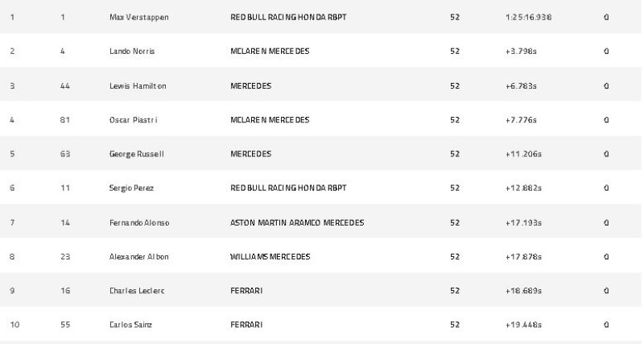Click Carlos Sainz driver name

click(x=130, y=325)
